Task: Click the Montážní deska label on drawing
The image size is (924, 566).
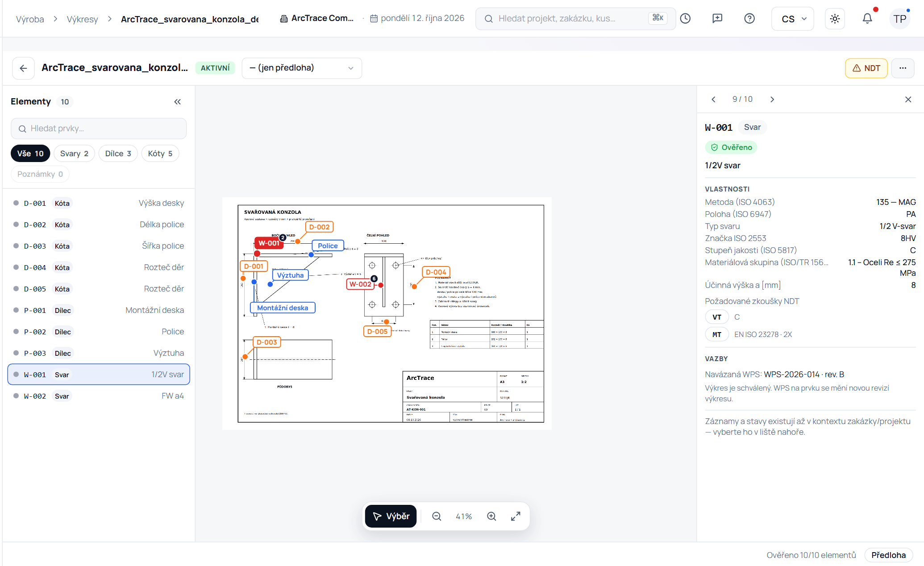Action: tap(283, 308)
